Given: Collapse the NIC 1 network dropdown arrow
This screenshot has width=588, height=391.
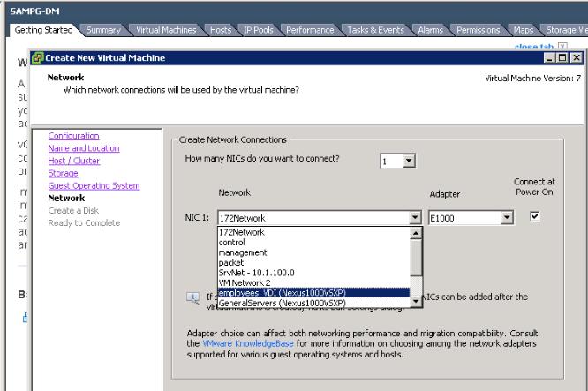Looking at the screenshot, I should tap(415, 218).
